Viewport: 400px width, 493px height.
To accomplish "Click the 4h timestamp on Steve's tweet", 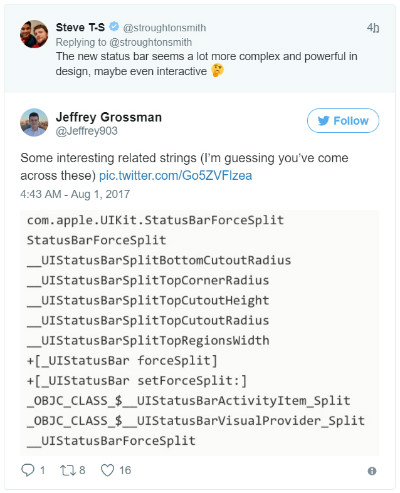I will coord(373,27).
